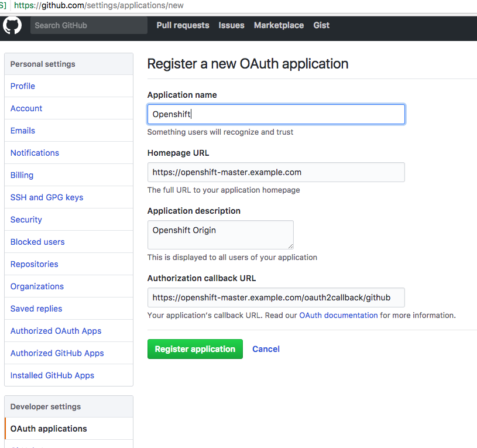Image resolution: width=477 pixels, height=448 pixels.
Task: Click the Application name label
Action: 182,95
